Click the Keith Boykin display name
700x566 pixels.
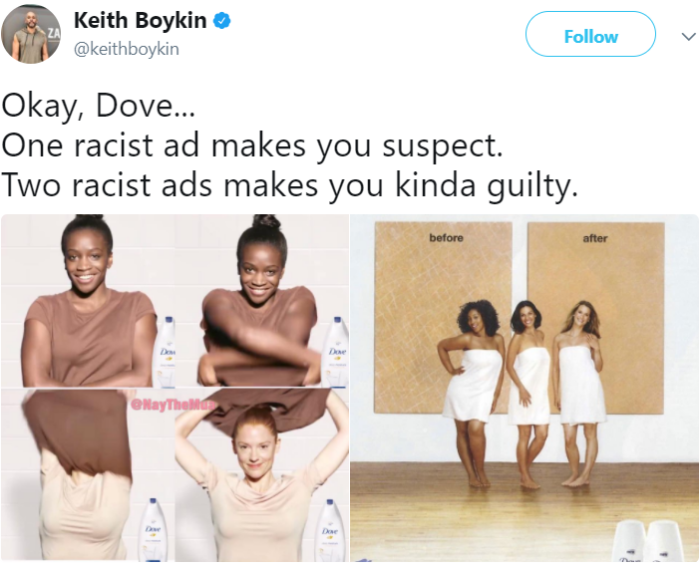pyautogui.click(x=140, y=21)
